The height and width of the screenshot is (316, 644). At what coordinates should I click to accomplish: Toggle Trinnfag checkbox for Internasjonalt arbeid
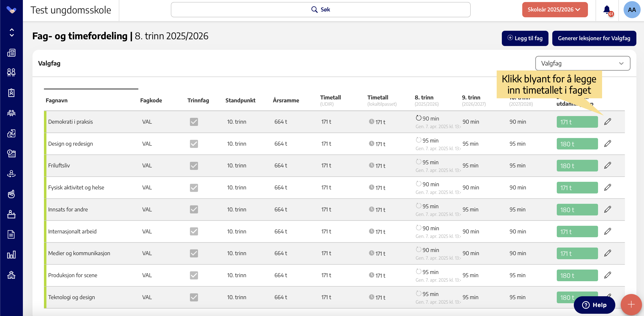(x=194, y=231)
